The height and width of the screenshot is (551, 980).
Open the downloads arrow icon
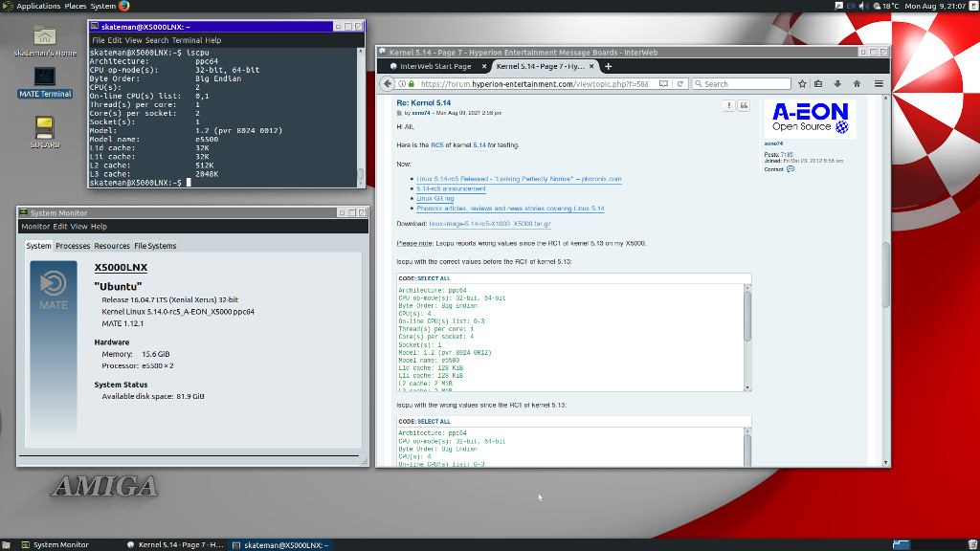coord(837,84)
